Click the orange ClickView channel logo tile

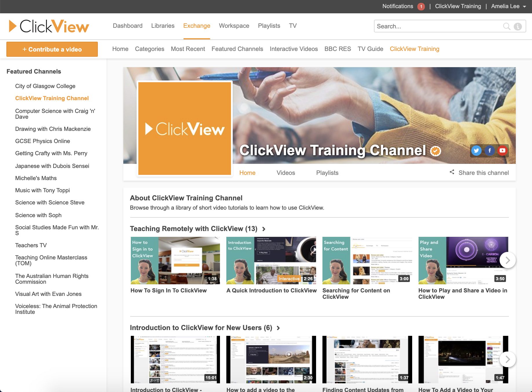point(185,129)
